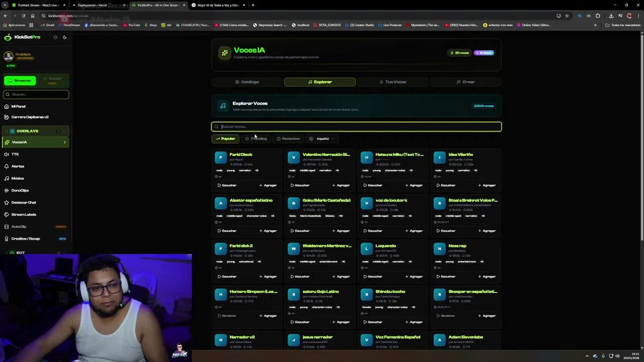Open Carrera Capibaras v2 in sidebar
This screenshot has width=644, height=362.
(x=35, y=117)
